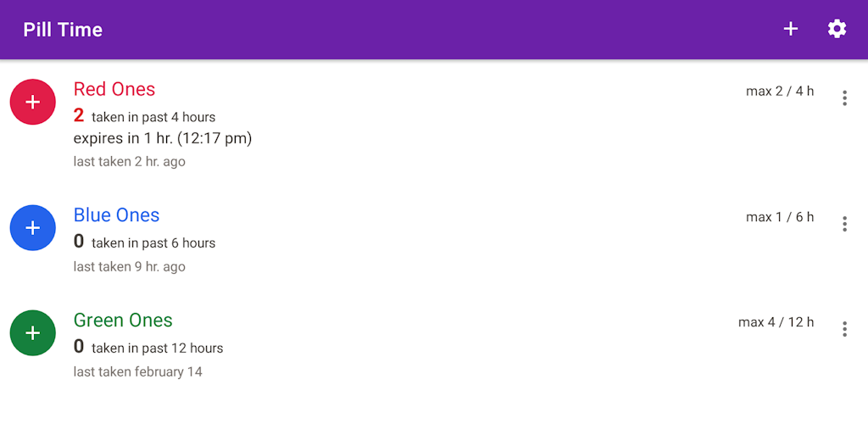Select the Green Ones medication title

point(123,321)
